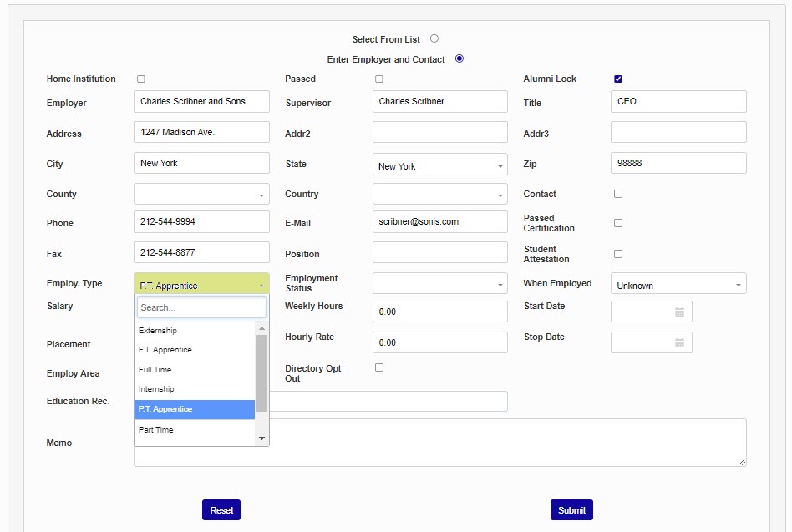
Task: Uncheck the Alumni Lock checkbox
Action: coord(618,79)
